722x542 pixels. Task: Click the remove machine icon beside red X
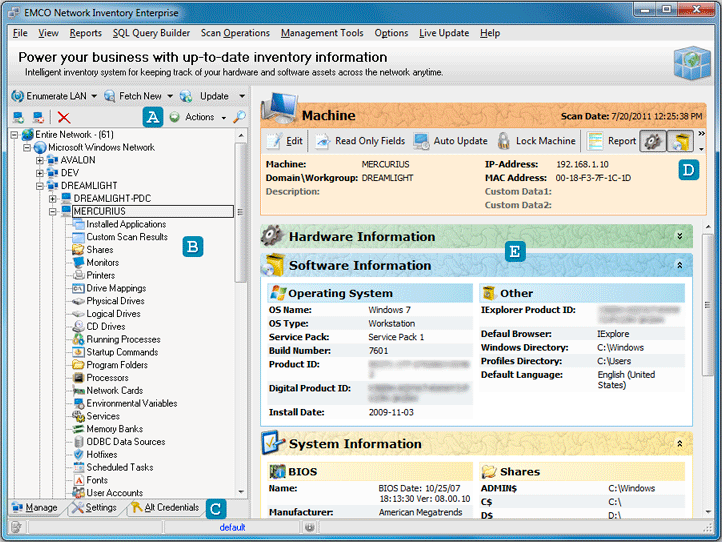click(38, 117)
